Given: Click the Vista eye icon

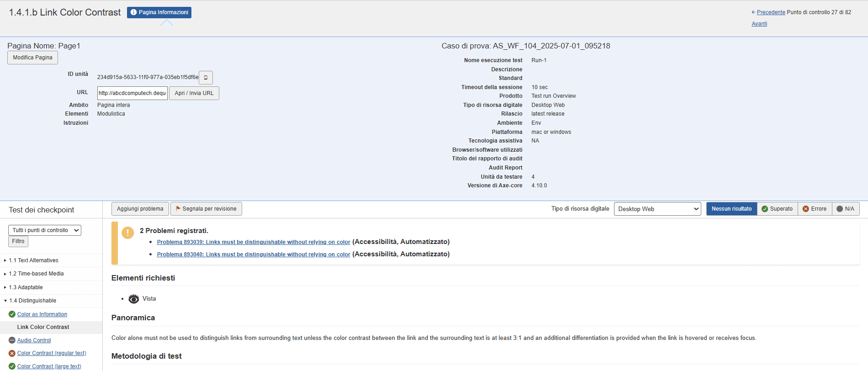Looking at the screenshot, I should [133, 299].
